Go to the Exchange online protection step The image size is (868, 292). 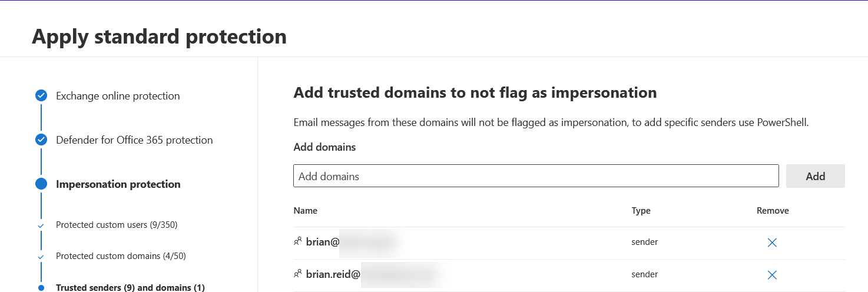click(x=118, y=96)
